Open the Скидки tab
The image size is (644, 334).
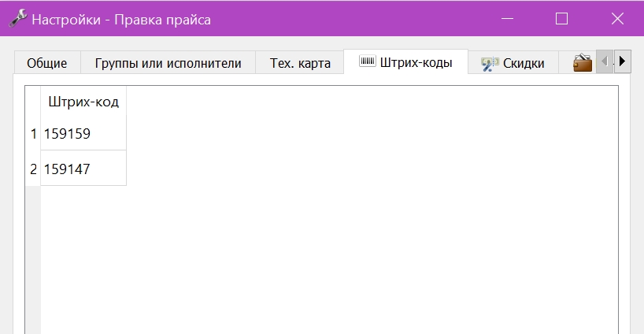pyautogui.click(x=513, y=63)
